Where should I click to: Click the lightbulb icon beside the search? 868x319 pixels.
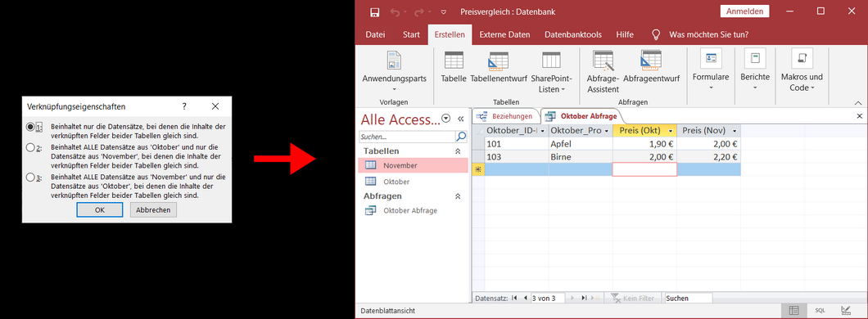click(656, 34)
